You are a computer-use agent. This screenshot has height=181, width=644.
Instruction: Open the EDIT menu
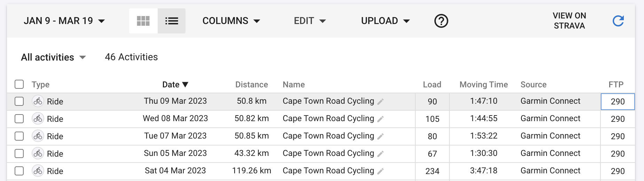[310, 21]
